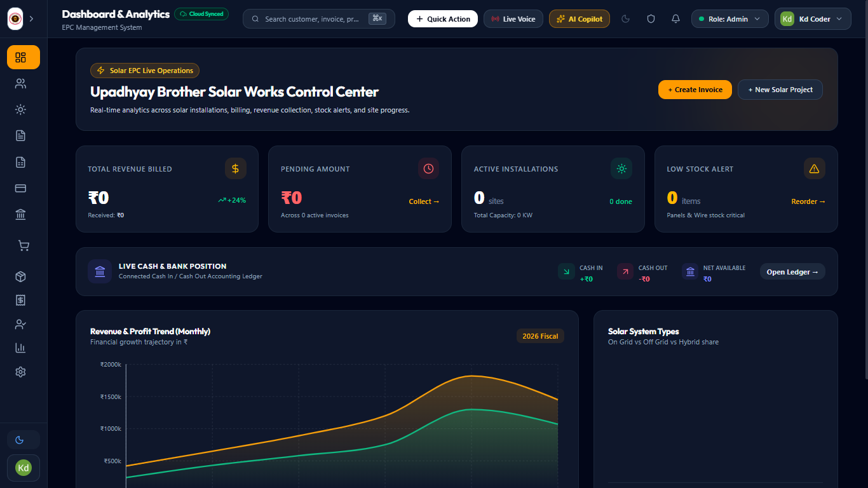Click the shield security icon in header
868x488 pixels.
point(651,19)
